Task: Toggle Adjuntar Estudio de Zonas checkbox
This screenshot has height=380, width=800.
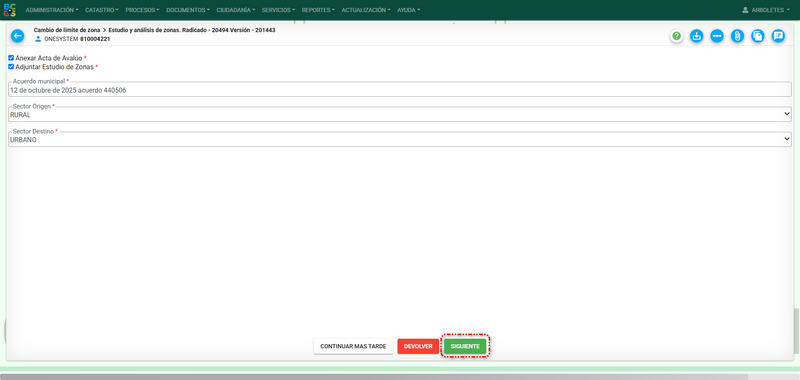Action: click(x=11, y=67)
